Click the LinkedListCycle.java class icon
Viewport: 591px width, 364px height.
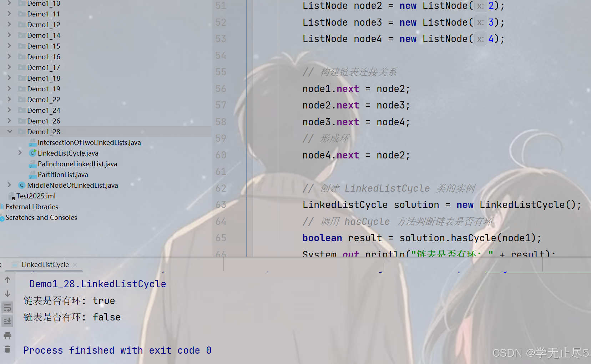[32, 153]
